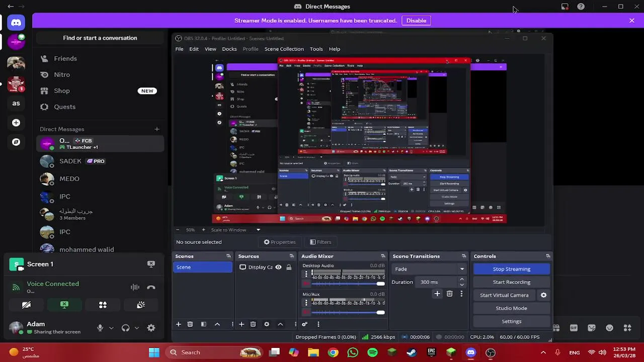This screenshot has width=644, height=362.
Task: Open the OBS View menu
Action: [210, 49]
